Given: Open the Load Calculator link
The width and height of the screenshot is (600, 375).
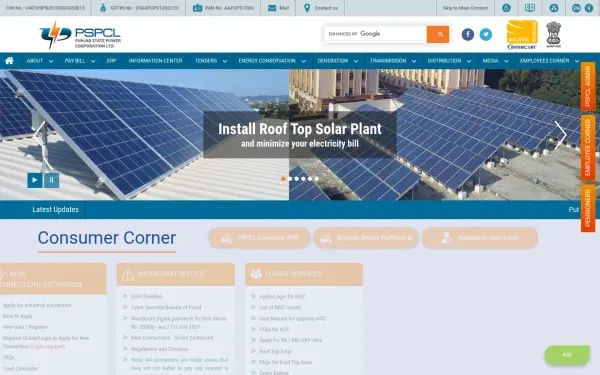Looking at the screenshot, I should point(20,368).
